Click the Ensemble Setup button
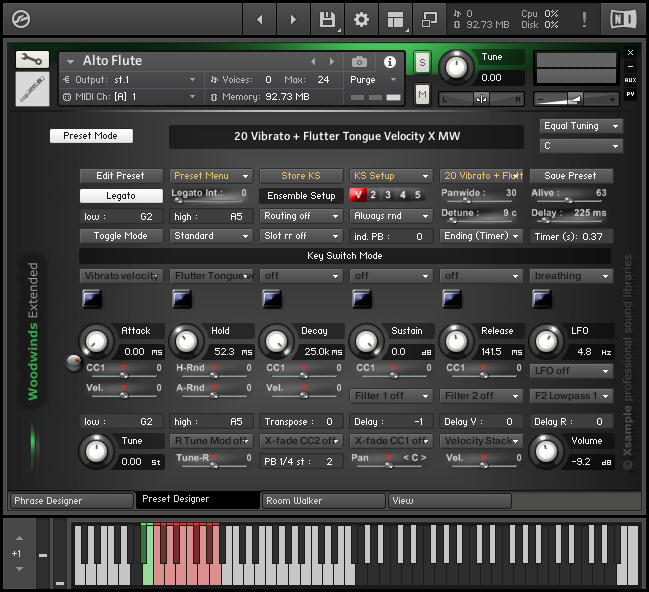Viewport: 649px width, 592px height. tap(301, 196)
